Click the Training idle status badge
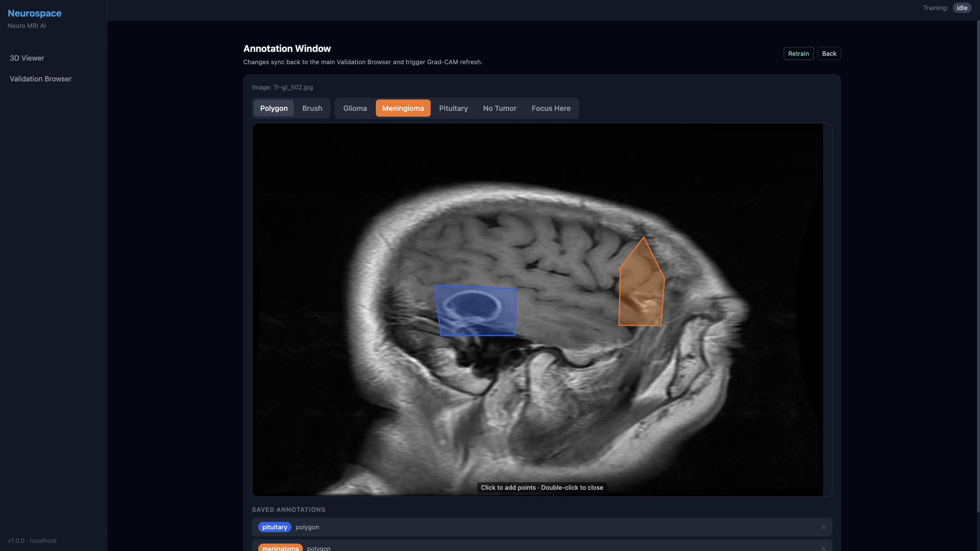 click(962, 8)
